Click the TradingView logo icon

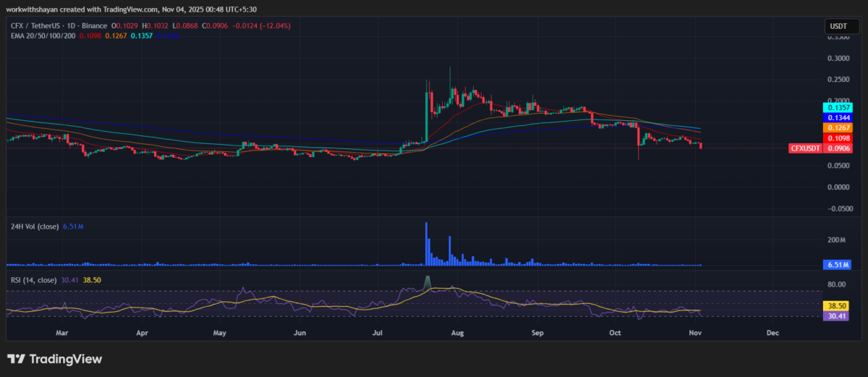point(15,359)
